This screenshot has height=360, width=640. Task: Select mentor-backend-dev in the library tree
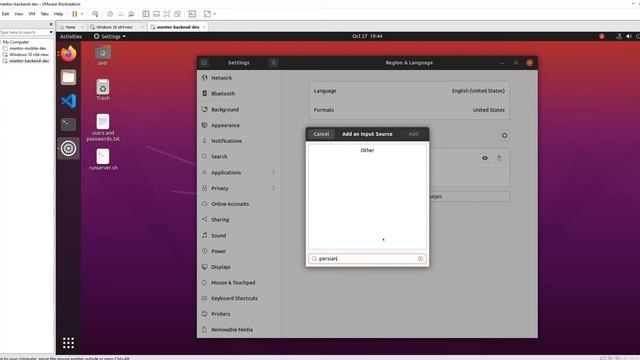[x=29, y=61]
